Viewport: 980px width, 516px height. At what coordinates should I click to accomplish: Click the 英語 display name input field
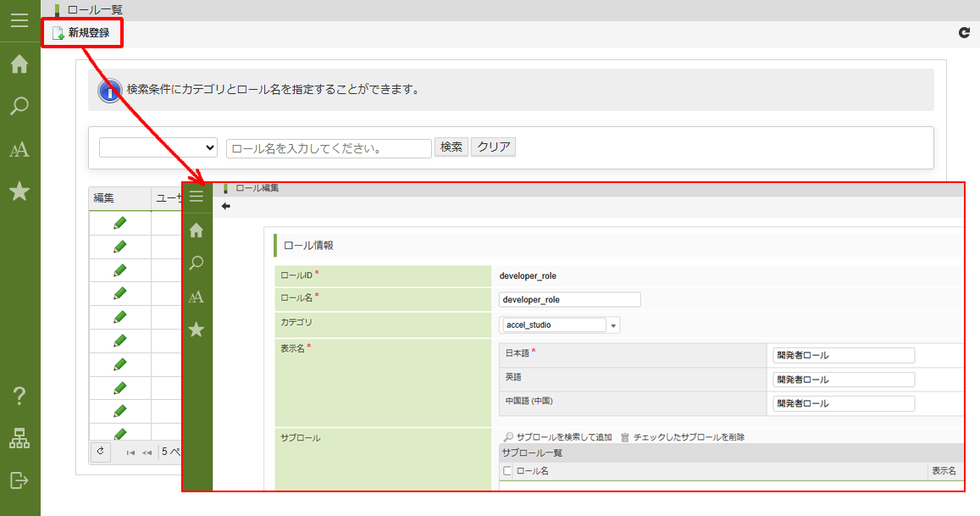tap(843, 380)
